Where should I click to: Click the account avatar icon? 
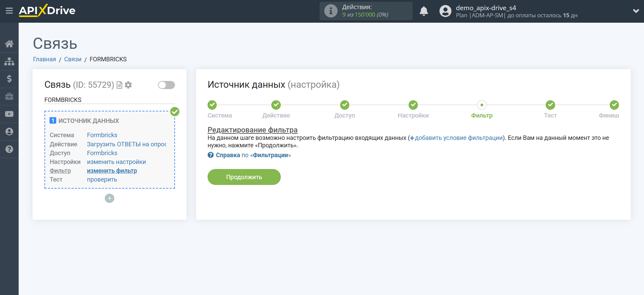pyautogui.click(x=445, y=11)
